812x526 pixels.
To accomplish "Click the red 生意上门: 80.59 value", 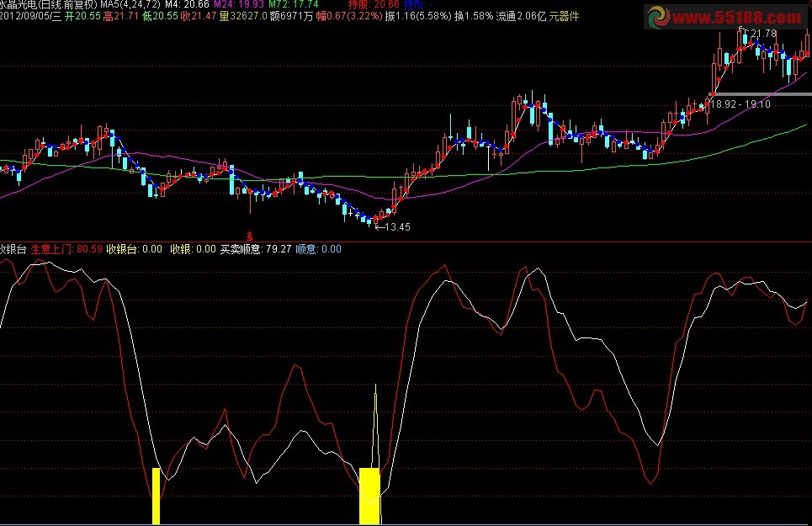I will pos(66,249).
